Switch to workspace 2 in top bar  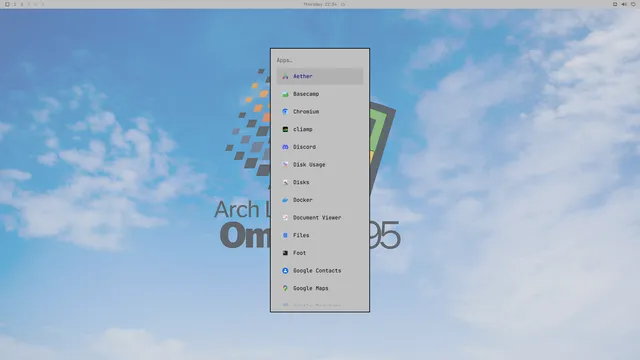tap(22, 4)
